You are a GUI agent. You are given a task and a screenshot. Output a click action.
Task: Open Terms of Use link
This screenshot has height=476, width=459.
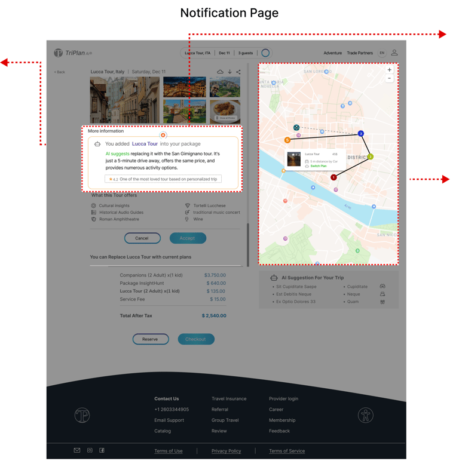pos(169,451)
